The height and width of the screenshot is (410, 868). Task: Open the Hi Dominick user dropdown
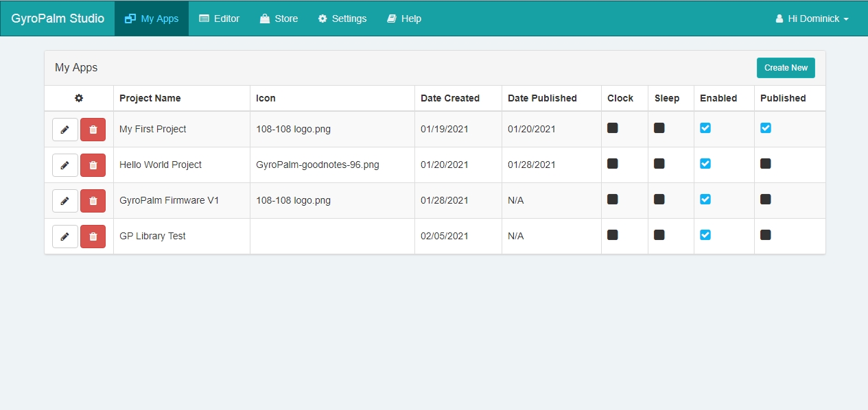[812, 19]
